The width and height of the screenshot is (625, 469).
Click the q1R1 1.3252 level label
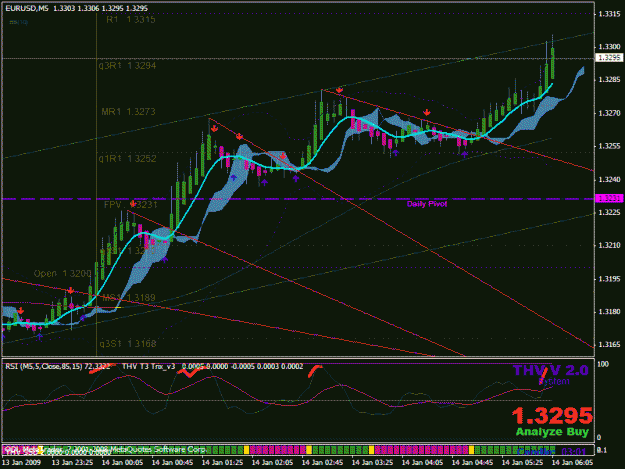coord(128,159)
